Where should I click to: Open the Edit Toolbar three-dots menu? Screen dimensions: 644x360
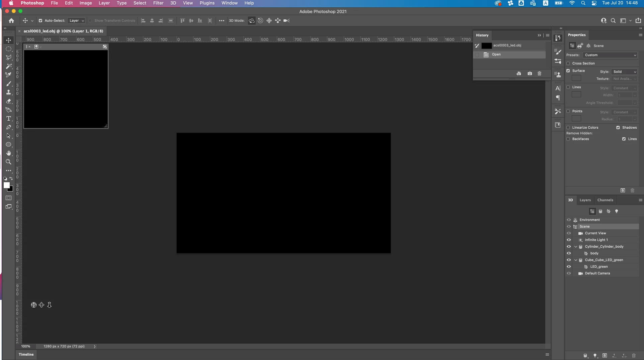[8, 170]
